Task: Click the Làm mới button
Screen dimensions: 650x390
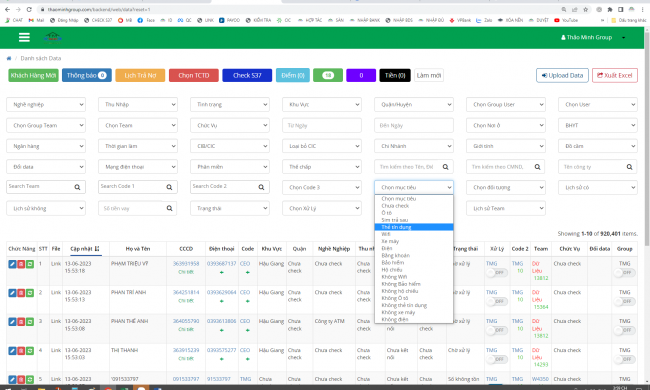Action: pyautogui.click(x=429, y=75)
